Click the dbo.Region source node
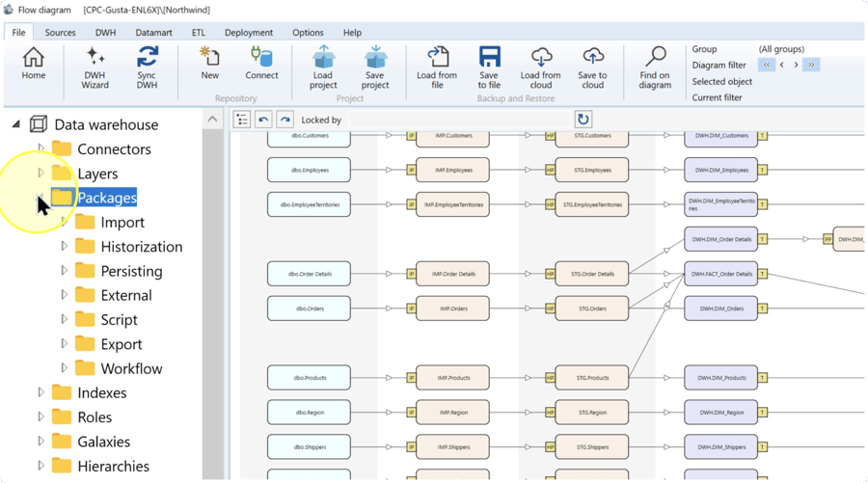The height and width of the screenshot is (483, 868). tap(309, 413)
